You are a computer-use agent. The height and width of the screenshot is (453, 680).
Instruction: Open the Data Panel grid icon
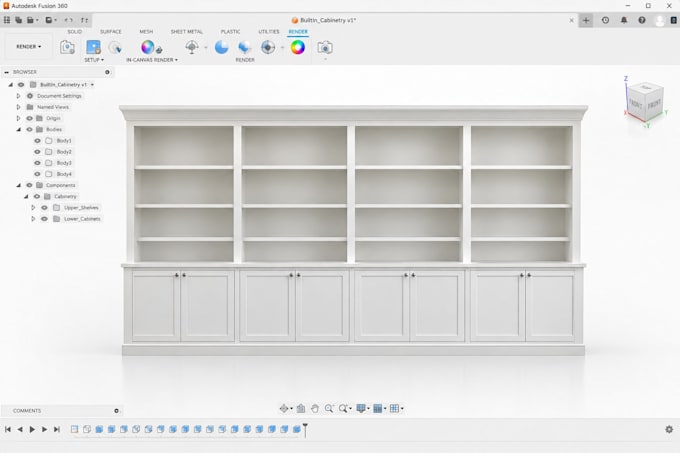point(7,20)
